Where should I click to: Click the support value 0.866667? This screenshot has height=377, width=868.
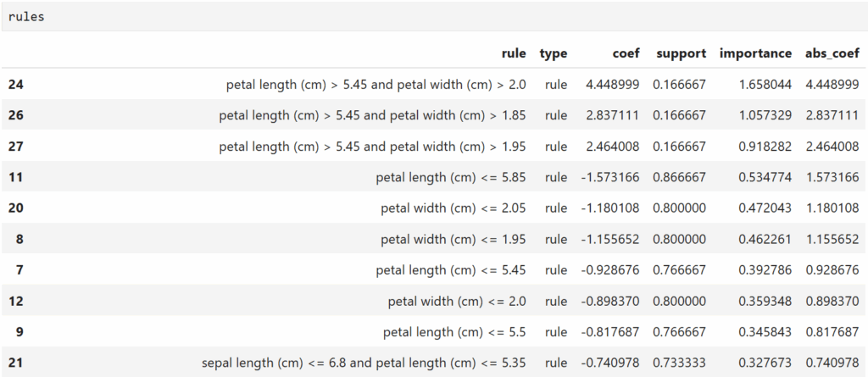679,178
